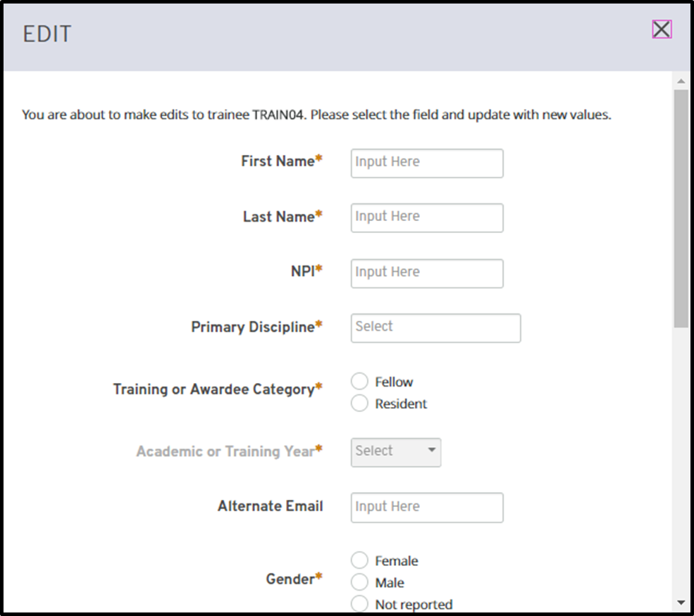This screenshot has height=616, width=694.
Task: Open the Primary Discipline dropdown
Action: pos(435,328)
